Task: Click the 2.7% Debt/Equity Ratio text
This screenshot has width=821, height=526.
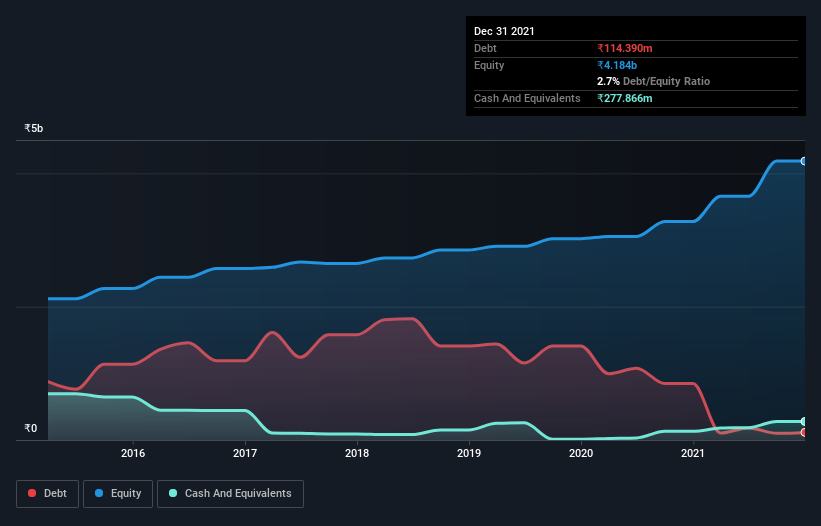Action: pyautogui.click(x=653, y=82)
